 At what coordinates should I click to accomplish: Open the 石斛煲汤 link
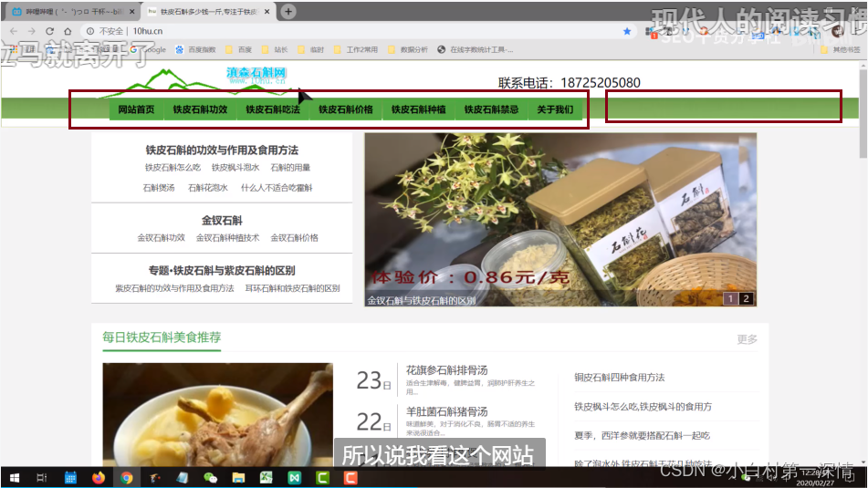click(159, 188)
